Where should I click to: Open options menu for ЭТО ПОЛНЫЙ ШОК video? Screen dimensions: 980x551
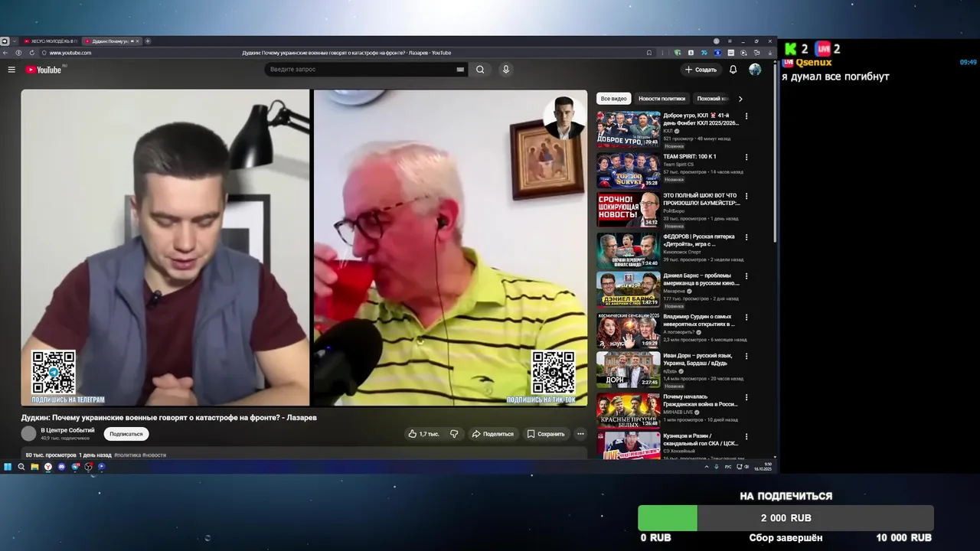[746, 197]
